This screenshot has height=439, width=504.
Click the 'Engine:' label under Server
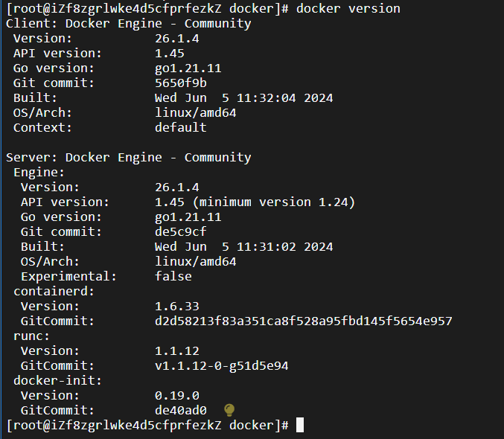pos(39,173)
